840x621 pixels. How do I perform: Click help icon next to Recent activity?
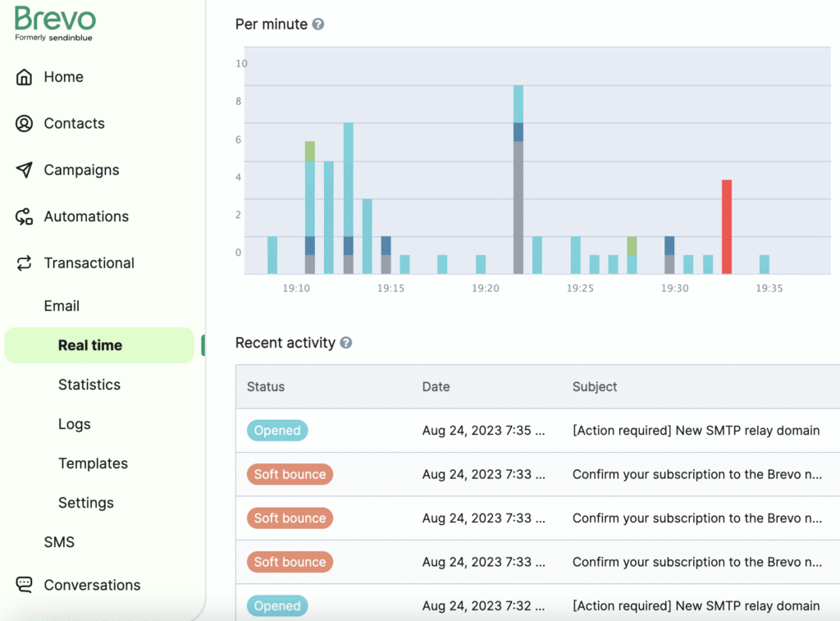pyautogui.click(x=346, y=343)
